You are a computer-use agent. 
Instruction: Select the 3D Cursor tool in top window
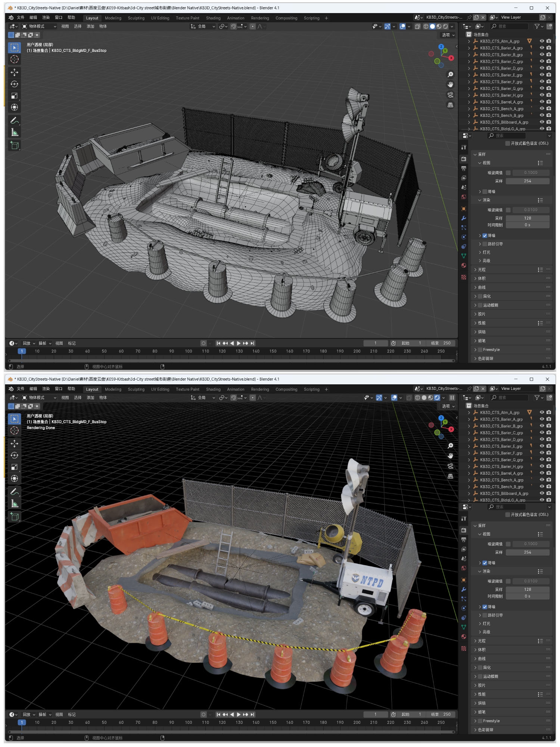coord(14,59)
